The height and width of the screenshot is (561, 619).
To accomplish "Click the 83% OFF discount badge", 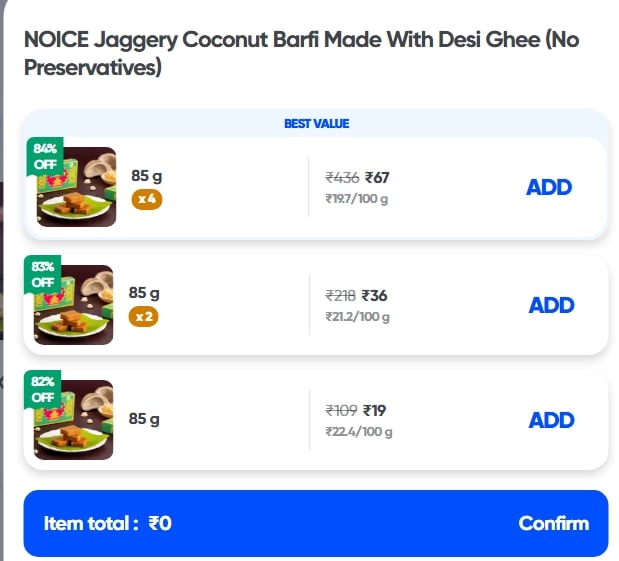I will click(44, 274).
